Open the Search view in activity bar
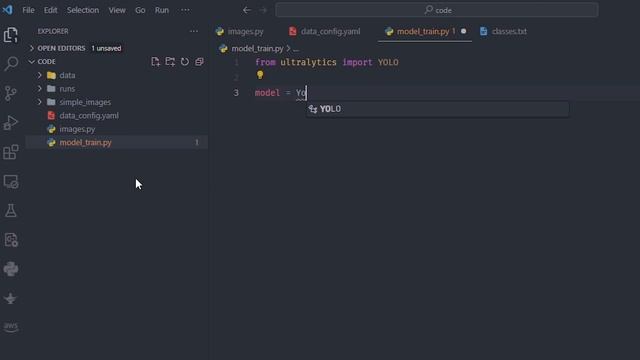Image resolution: width=640 pixels, height=360 pixels. point(11,64)
